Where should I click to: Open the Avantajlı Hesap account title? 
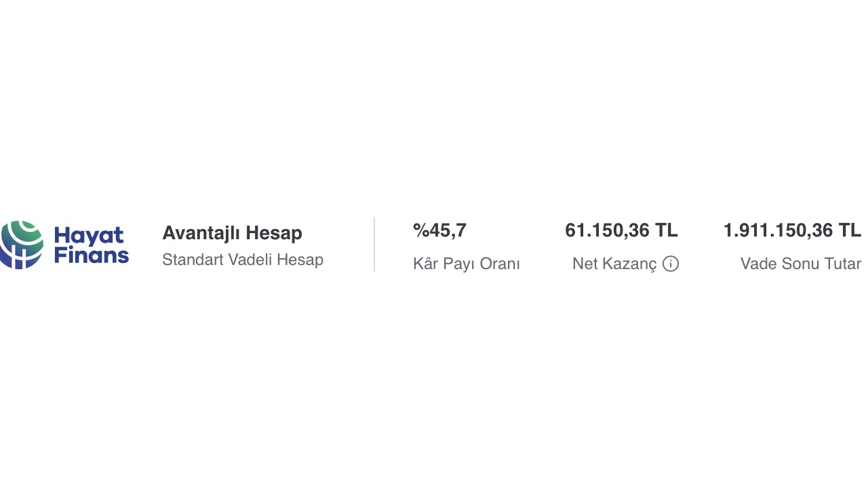(233, 233)
